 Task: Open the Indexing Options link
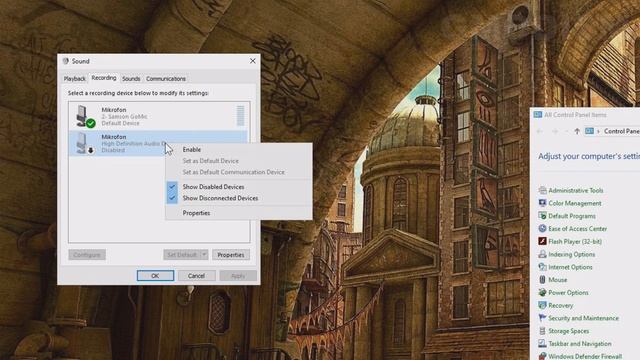click(571, 254)
